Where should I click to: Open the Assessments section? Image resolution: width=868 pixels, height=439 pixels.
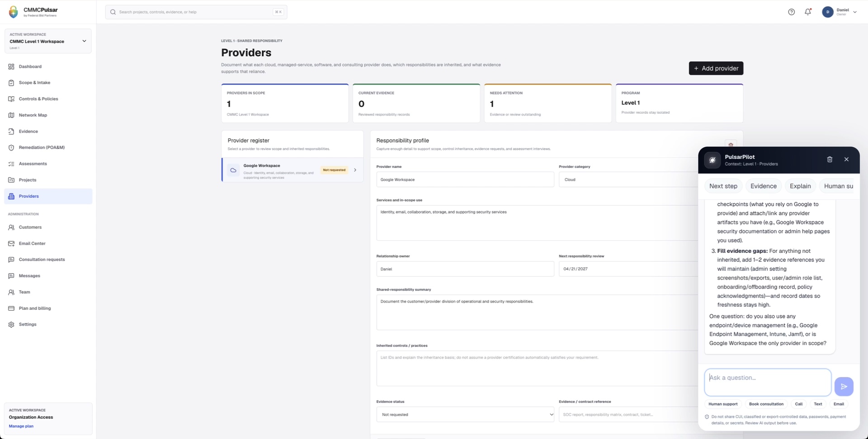coord(48,164)
